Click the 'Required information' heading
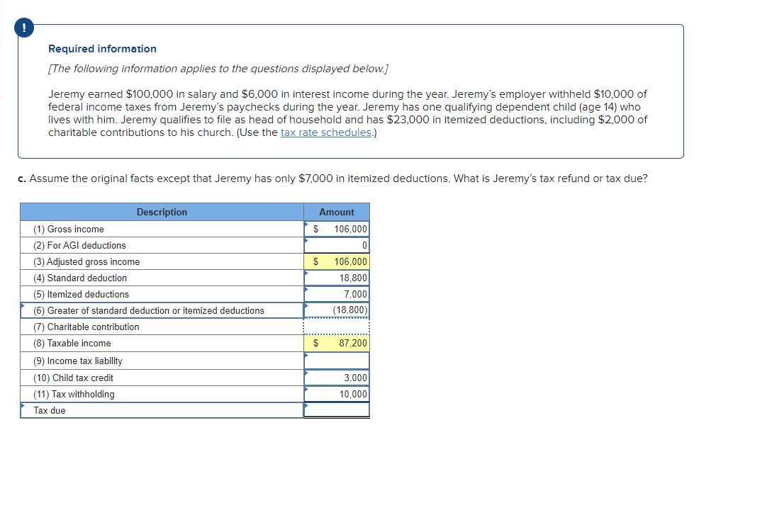 pyautogui.click(x=102, y=49)
